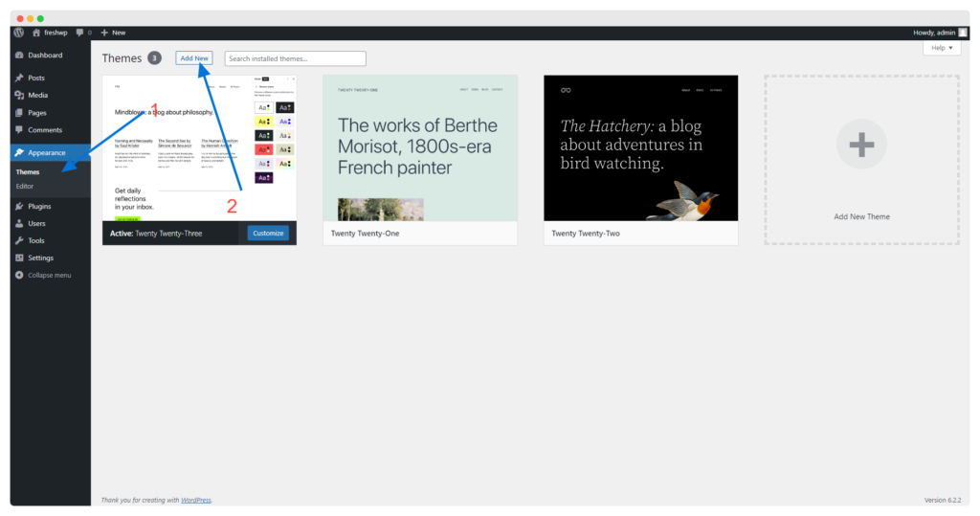
Task: Open the Media section
Action: (37, 95)
